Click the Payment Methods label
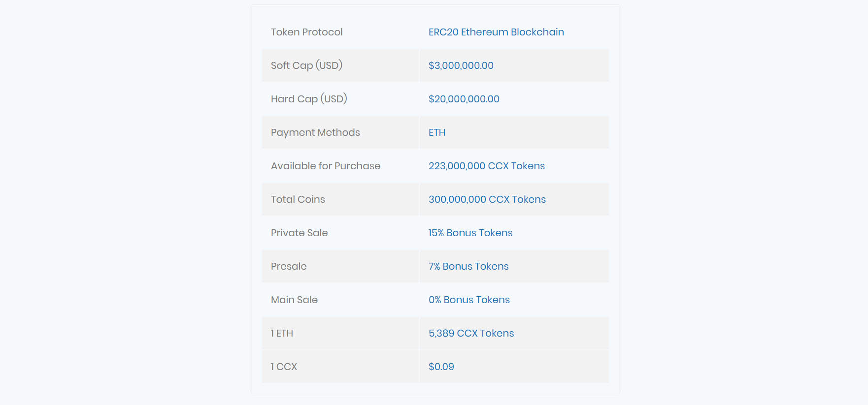The width and height of the screenshot is (868, 405). pos(315,132)
